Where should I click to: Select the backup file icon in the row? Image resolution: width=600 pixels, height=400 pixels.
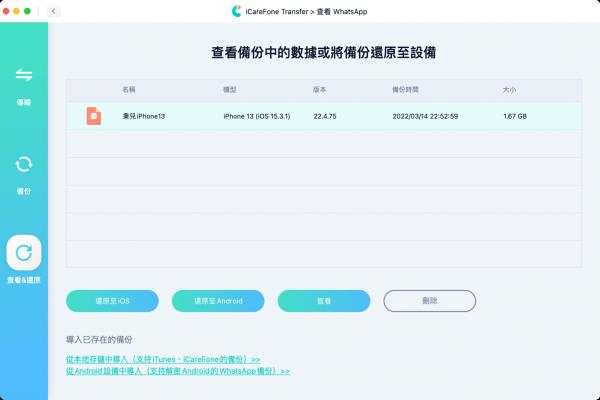tap(94, 116)
